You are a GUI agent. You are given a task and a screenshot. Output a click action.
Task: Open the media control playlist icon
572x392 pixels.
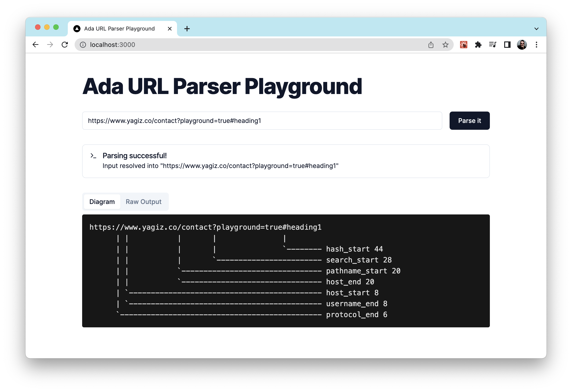493,45
